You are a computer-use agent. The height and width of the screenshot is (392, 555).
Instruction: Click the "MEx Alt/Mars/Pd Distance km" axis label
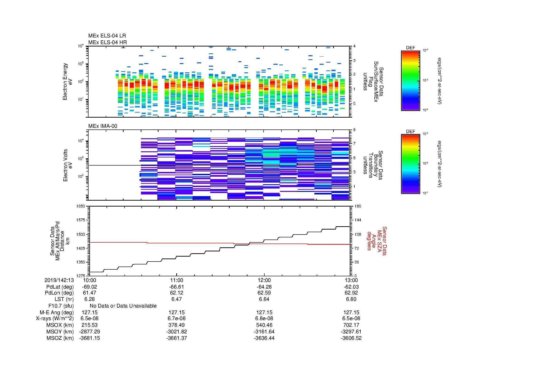click(x=60, y=241)
